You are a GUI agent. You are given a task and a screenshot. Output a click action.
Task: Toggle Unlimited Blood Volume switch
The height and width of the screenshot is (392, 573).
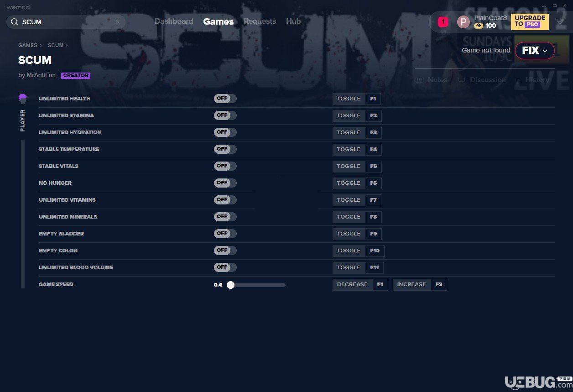[225, 267]
